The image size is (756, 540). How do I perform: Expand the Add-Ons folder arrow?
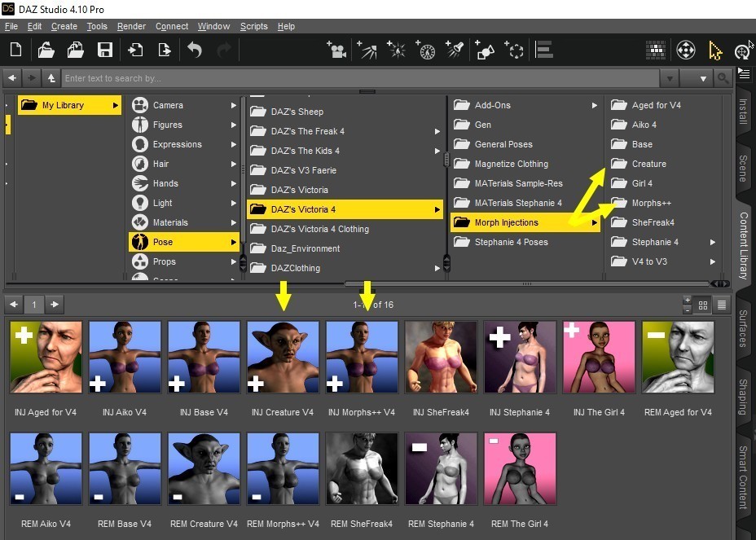pos(594,105)
